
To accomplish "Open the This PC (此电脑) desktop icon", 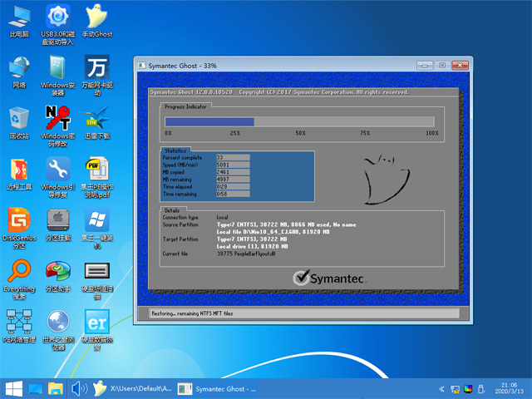I will click(18, 17).
